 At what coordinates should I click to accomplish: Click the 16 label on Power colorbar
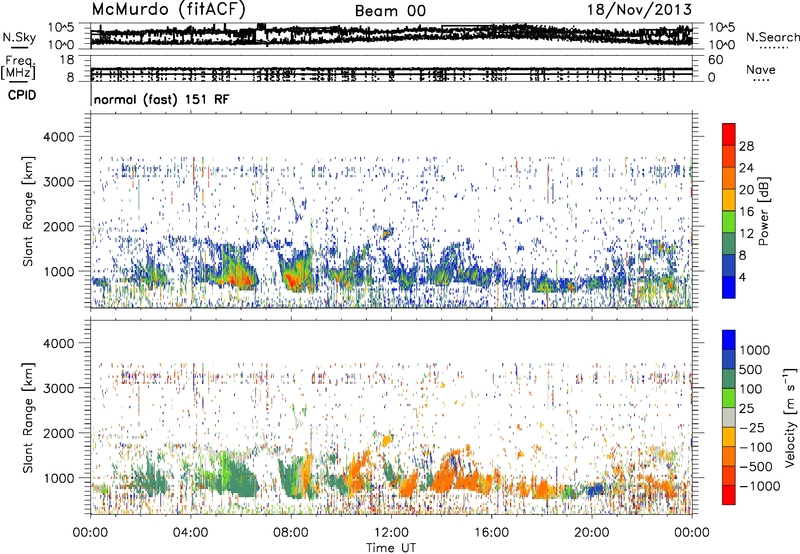(x=746, y=212)
